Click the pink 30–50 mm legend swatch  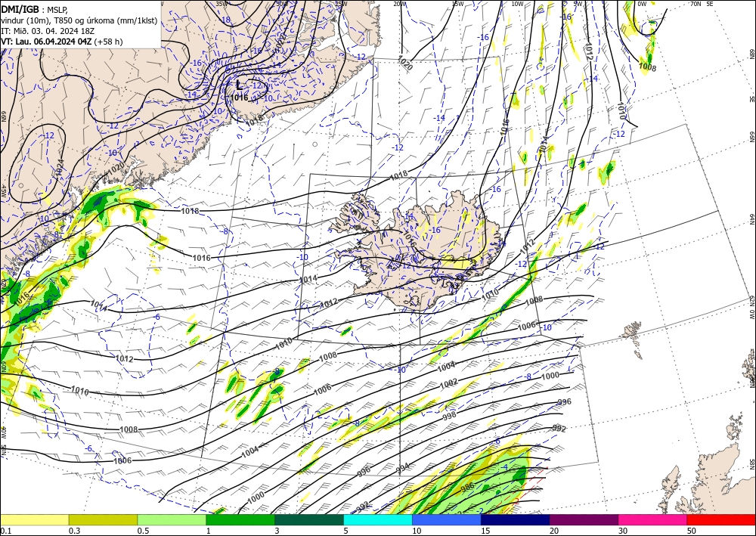[652, 519]
